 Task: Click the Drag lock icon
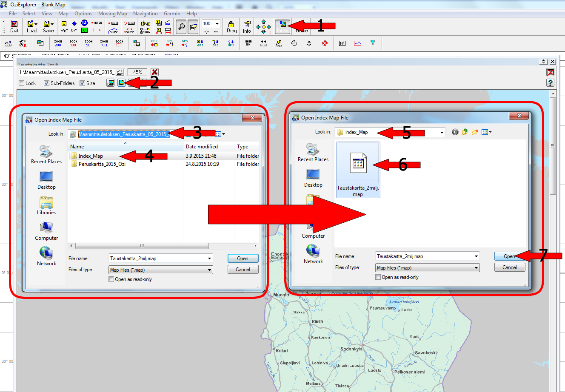231,26
